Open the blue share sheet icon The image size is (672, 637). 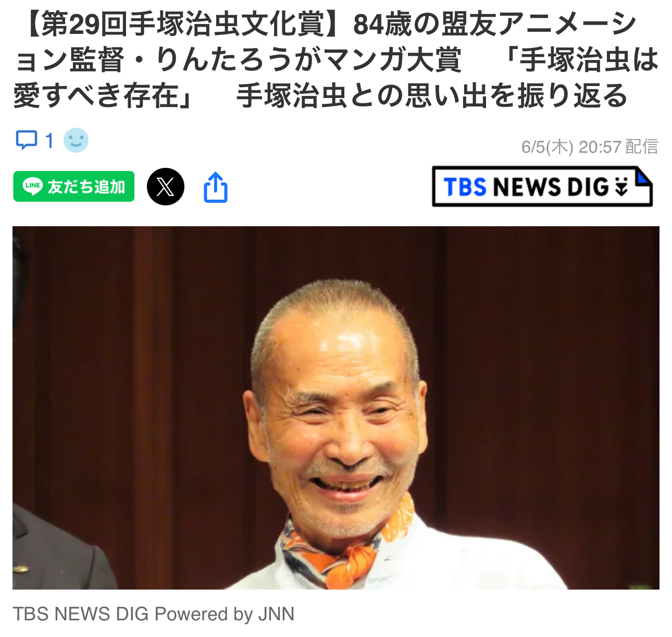(x=216, y=187)
